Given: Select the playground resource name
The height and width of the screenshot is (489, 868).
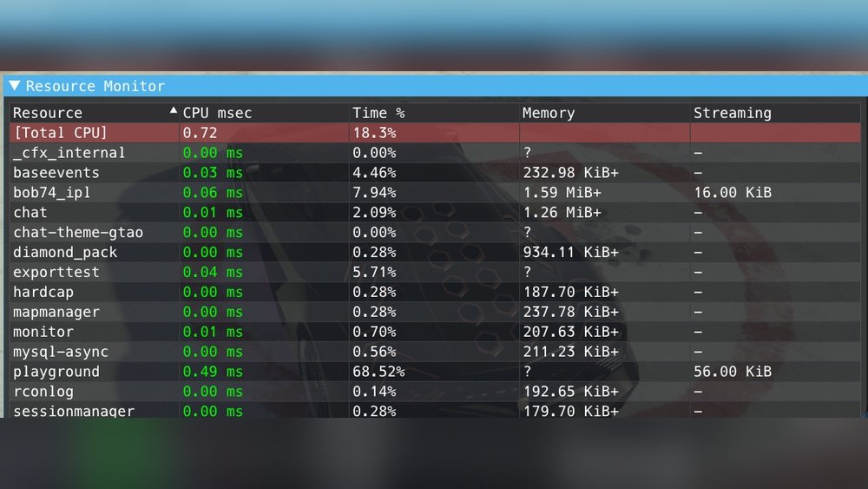Looking at the screenshot, I should (x=56, y=372).
